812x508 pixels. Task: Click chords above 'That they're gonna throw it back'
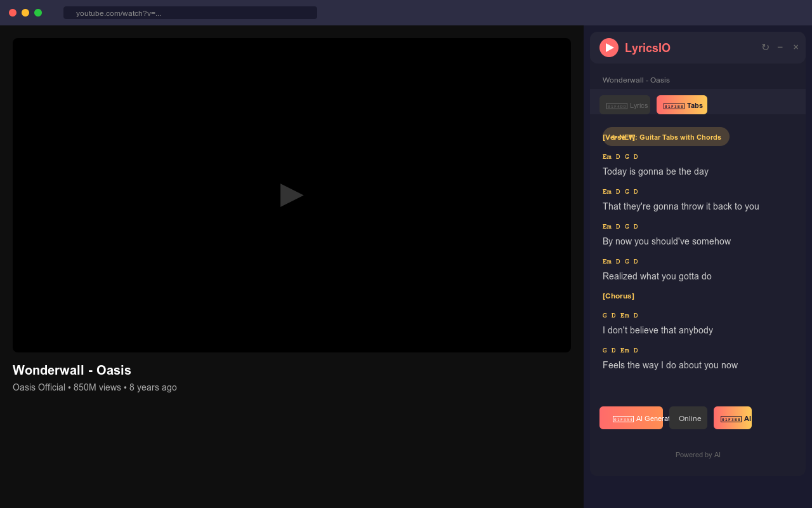620,192
